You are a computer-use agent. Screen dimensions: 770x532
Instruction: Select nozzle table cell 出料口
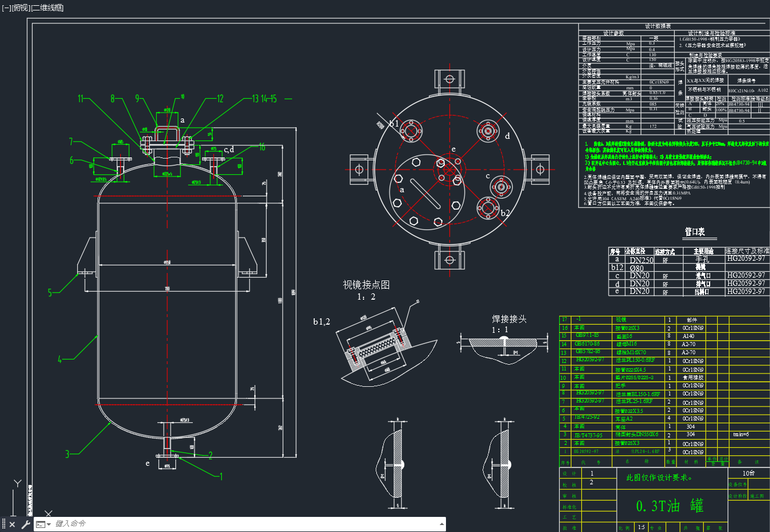click(x=703, y=292)
